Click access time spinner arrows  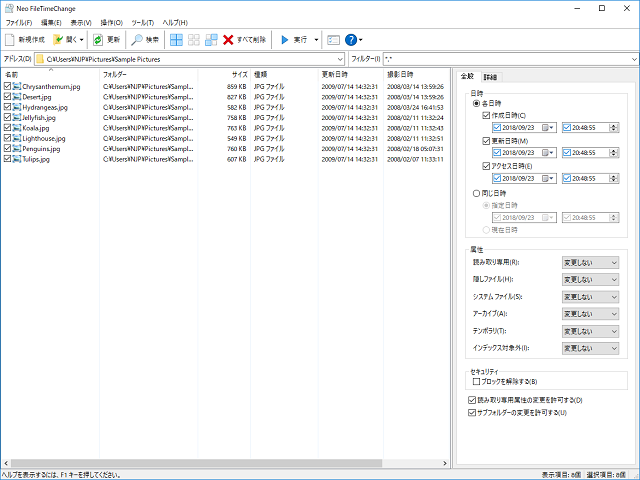coord(613,178)
